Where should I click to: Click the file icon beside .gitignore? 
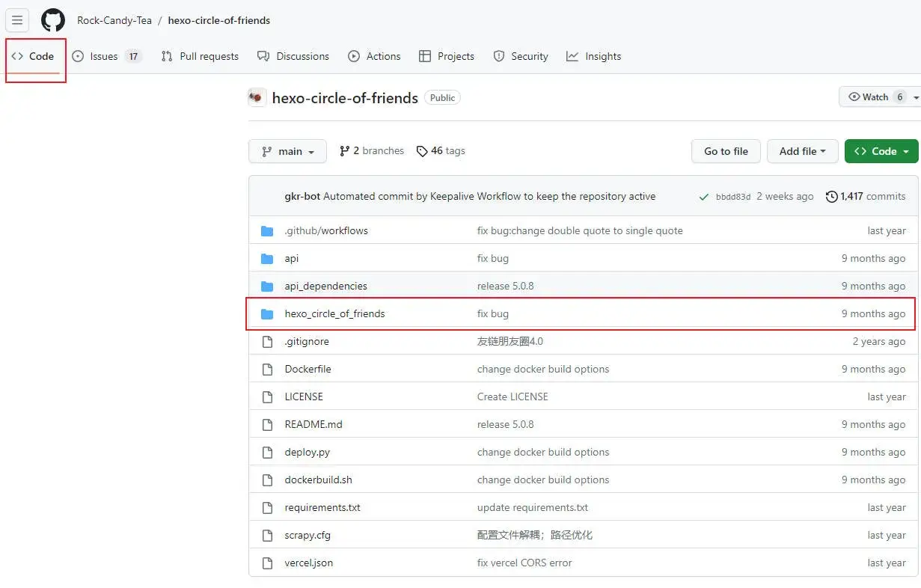267,342
